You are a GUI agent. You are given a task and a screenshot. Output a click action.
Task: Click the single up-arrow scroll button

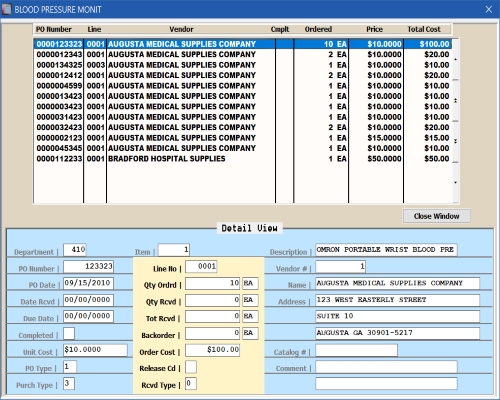[x=456, y=60]
